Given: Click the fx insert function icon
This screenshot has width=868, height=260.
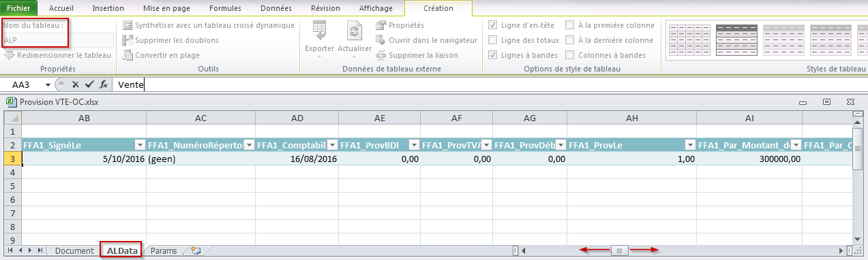Looking at the screenshot, I should click(104, 84).
